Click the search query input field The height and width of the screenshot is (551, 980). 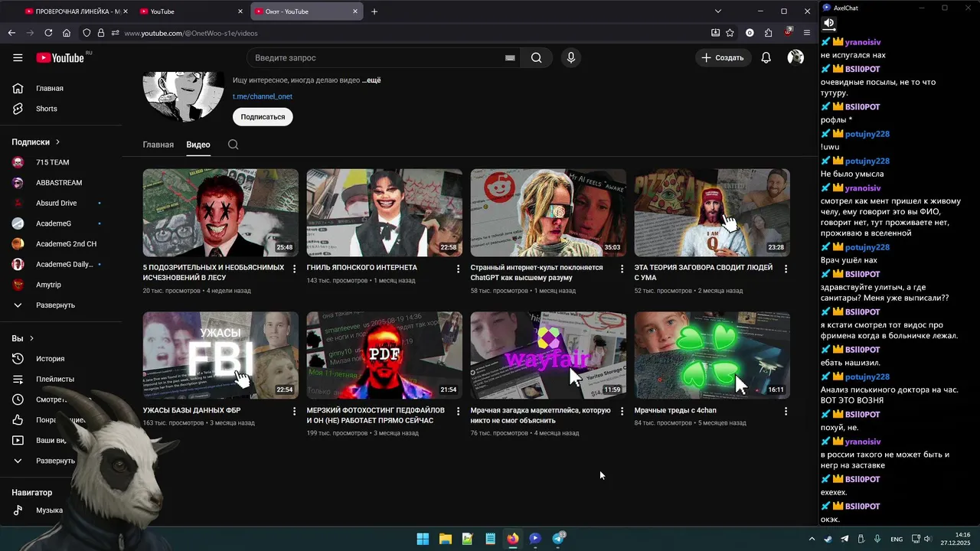[375, 57]
